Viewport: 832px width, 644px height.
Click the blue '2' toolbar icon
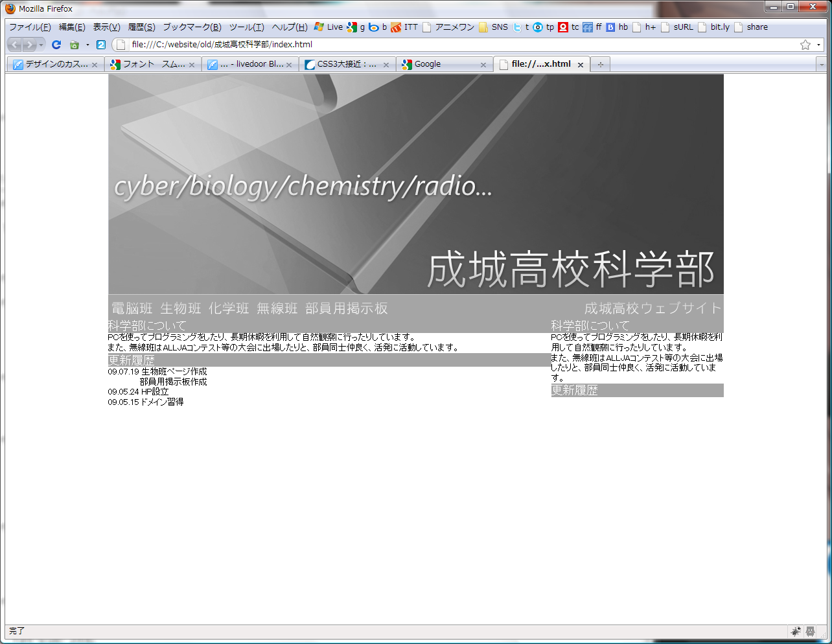coord(101,45)
